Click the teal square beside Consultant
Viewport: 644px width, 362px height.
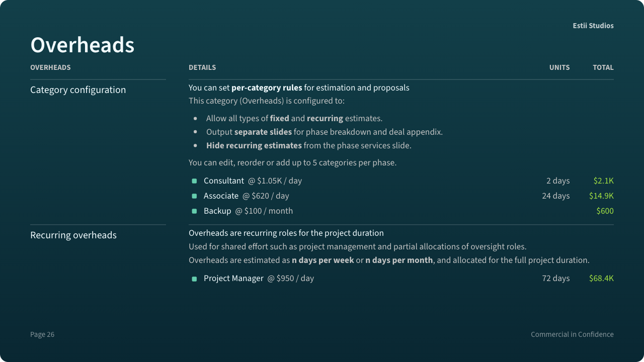tap(194, 181)
